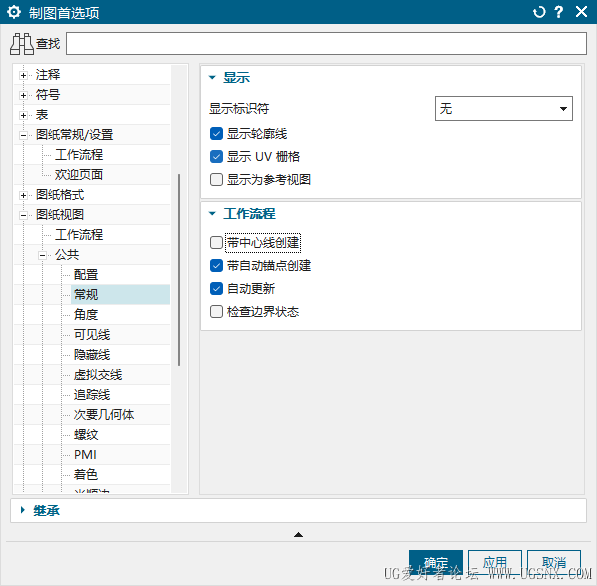Select 工作流程 under 图纸常规/设置
597x586 pixels.
coord(79,155)
